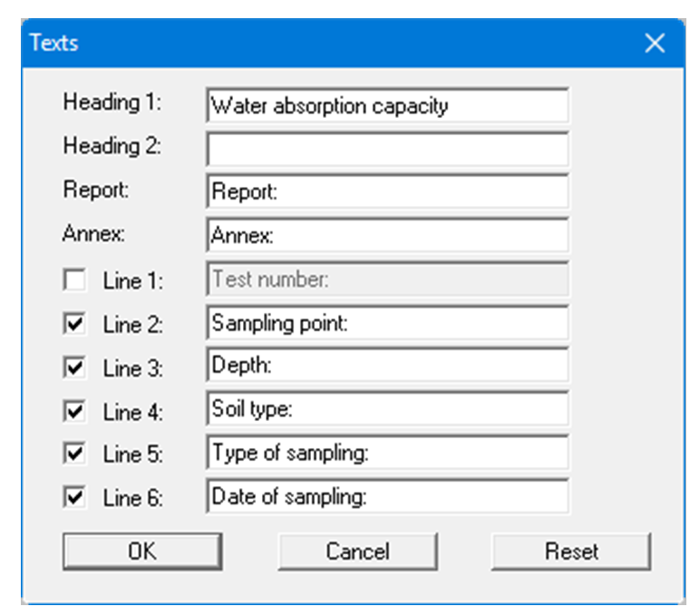Image resolution: width=700 pixels, height=616 pixels.
Task: Edit the Annex text field
Action: coord(387,236)
